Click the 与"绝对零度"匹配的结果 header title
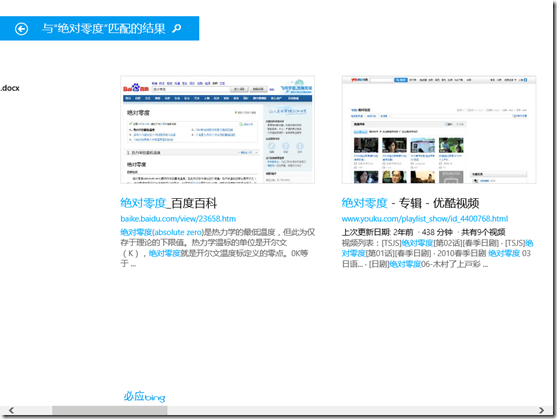Screen dimensions: 557x419 (x=104, y=28)
